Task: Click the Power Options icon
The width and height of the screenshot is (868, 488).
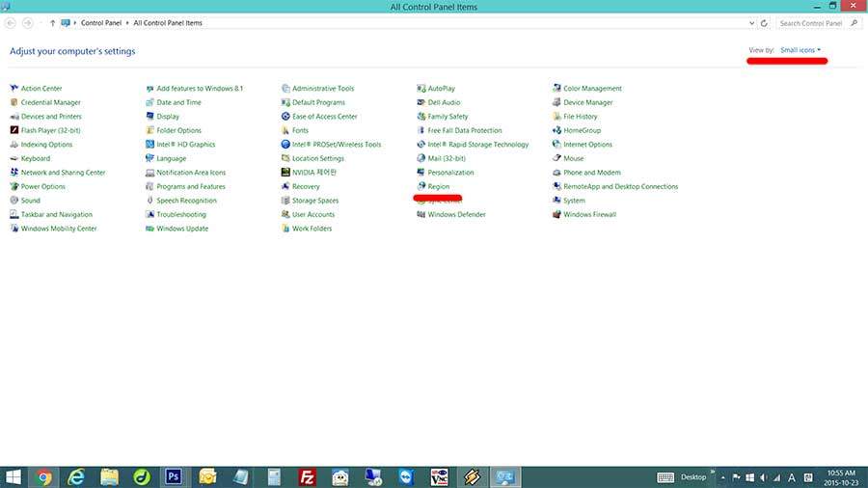Action: coord(14,186)
